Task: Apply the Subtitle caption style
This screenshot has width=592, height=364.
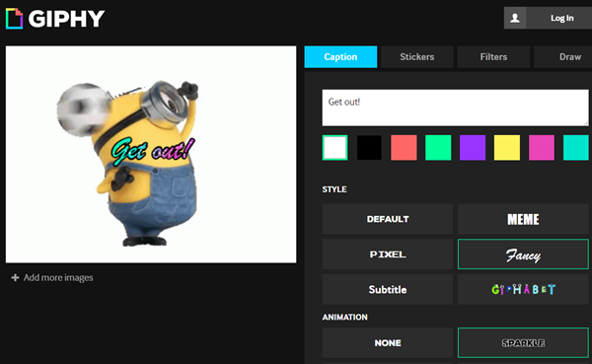Action: coord(388,289)
